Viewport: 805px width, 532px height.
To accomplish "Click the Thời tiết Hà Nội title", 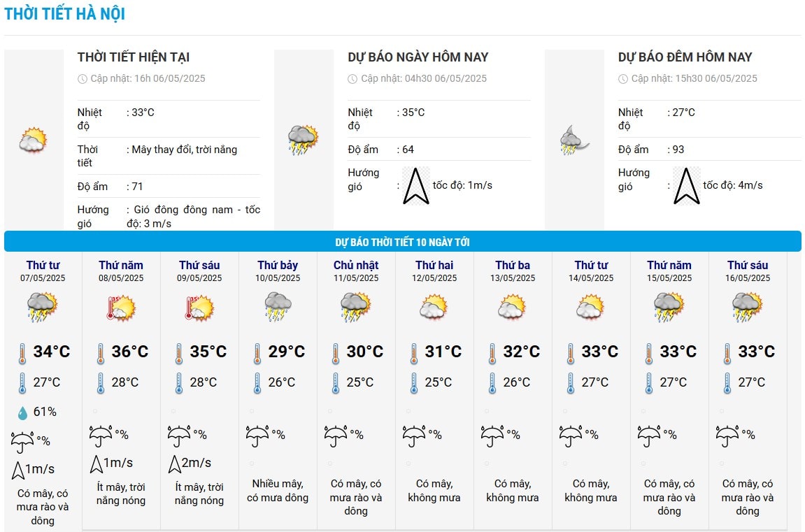I will tap(64, 14).
